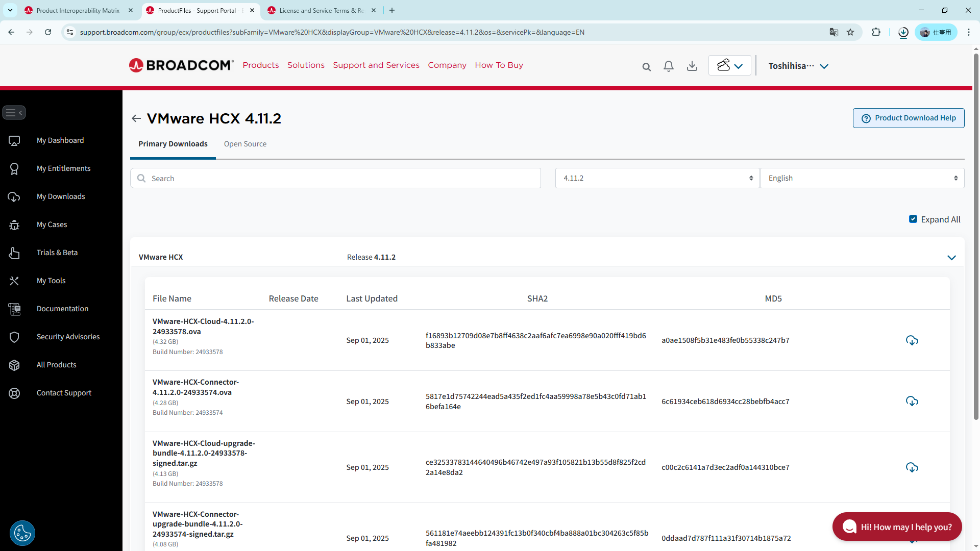980x551 pixels.
Task: Click the Product Download Help button
Action: click(908, 118)
